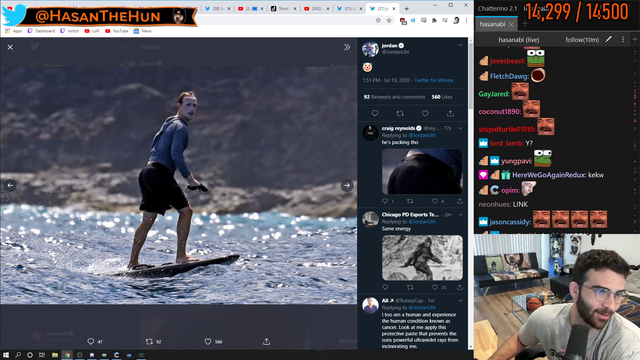
Task: Open YouTube bookmark
Action: pyautogui.click(x=116, y=31)
